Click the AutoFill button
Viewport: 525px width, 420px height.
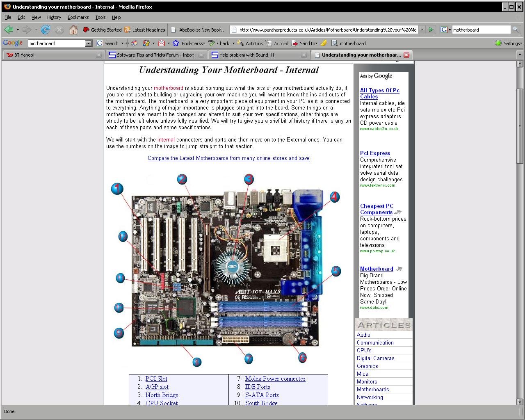point(277,43)
